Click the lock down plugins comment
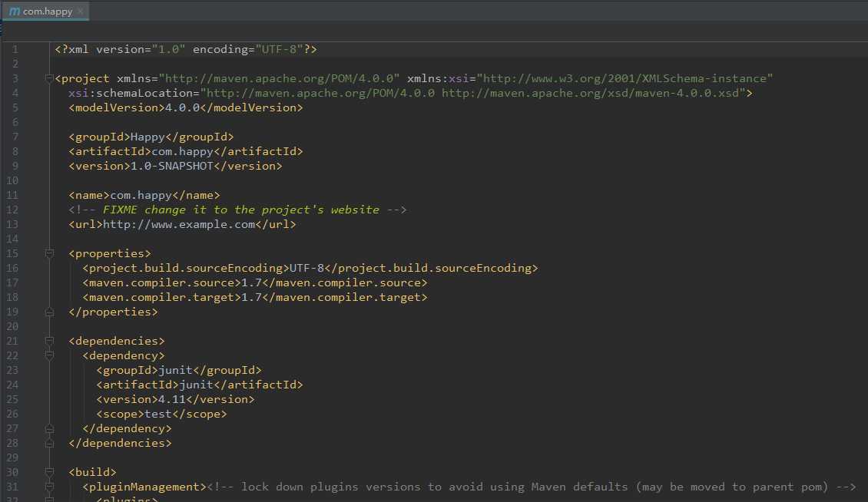Viewport: 868px width, 502px height. [x=532, y=487]
